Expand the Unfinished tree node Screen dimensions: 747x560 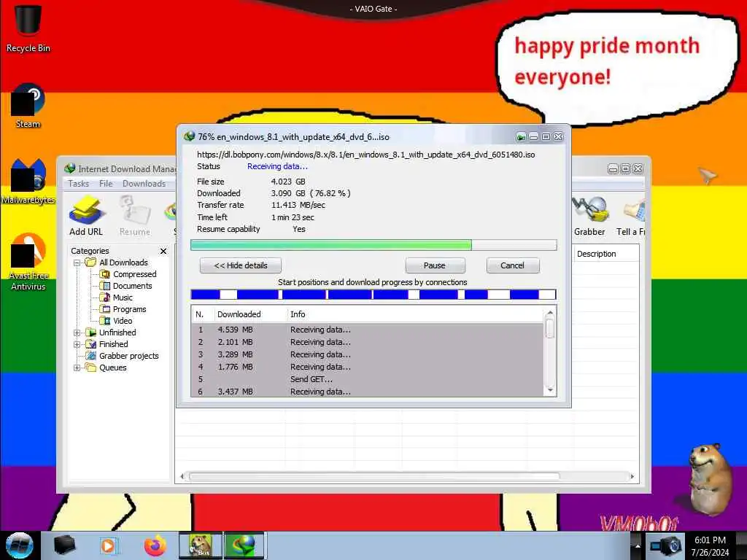pos(77,332)
